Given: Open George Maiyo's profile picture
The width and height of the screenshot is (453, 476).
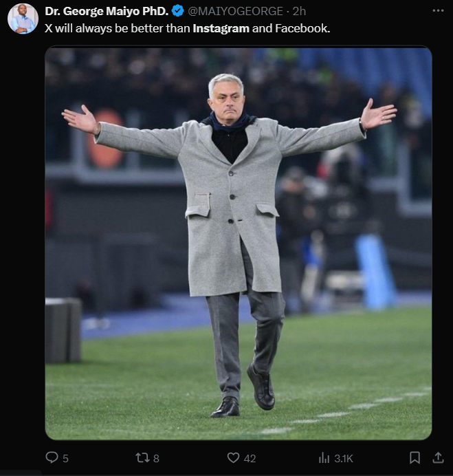Looking at the screenshot, I should tap(23, 19).
